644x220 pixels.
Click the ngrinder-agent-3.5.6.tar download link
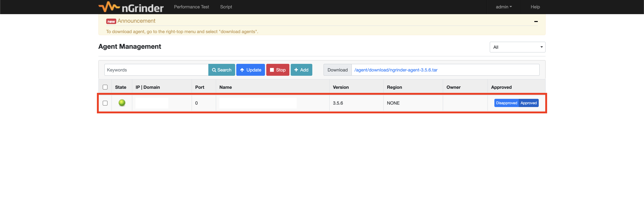395,70
